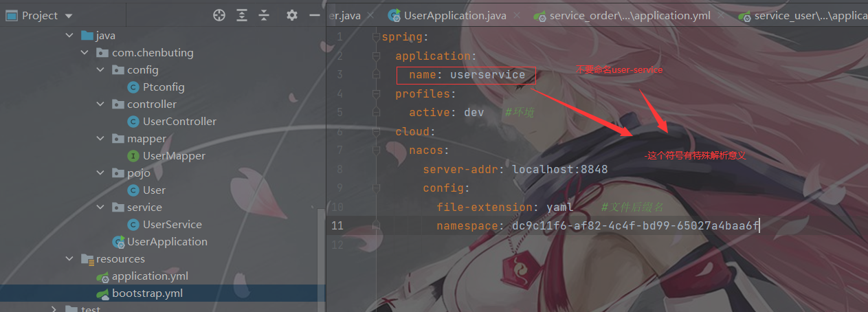Select the controller package label
The height and width of the screenshot is (312, 868).
[x=152, y=104]
